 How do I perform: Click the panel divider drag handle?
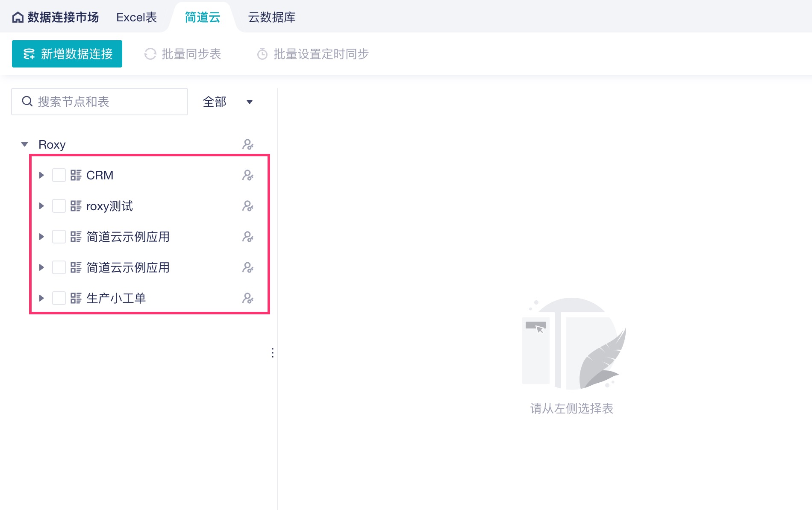tap(273, 353)
